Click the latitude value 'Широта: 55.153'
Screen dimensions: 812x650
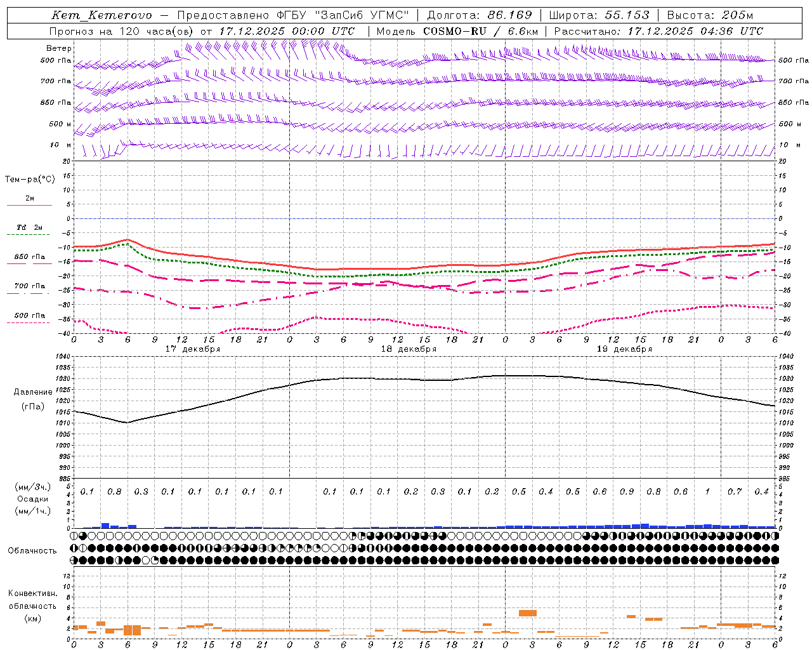coord(599,15)
